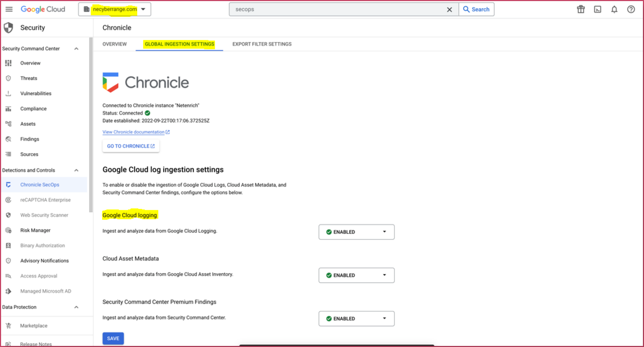Collapse the Detections and Controls section

point(77,170)
